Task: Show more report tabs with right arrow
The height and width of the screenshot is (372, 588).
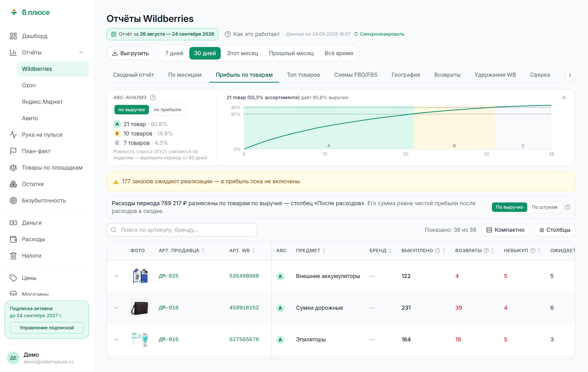Action: (x=570, y=75)
